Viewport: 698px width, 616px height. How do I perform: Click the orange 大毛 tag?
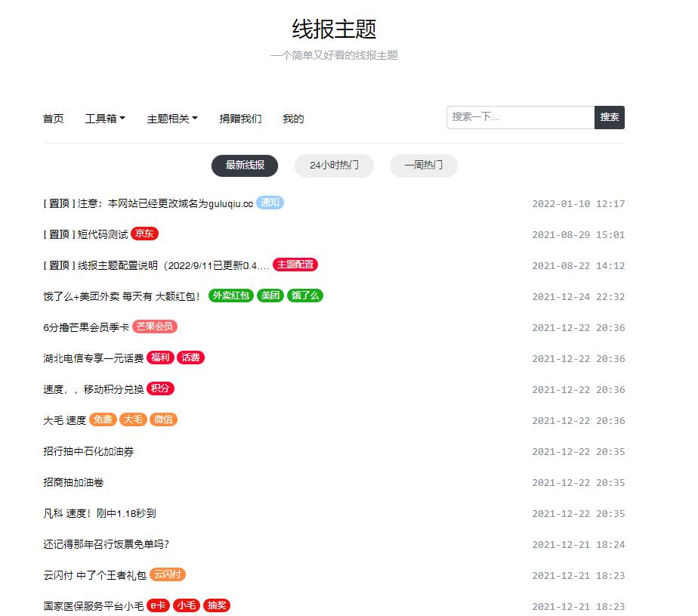(133, 419)
